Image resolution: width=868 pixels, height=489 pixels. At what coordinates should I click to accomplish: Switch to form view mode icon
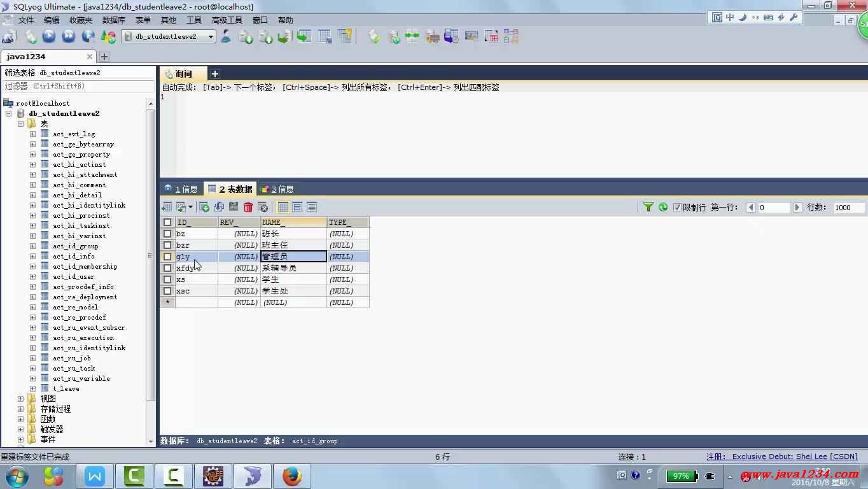[297, 207]
